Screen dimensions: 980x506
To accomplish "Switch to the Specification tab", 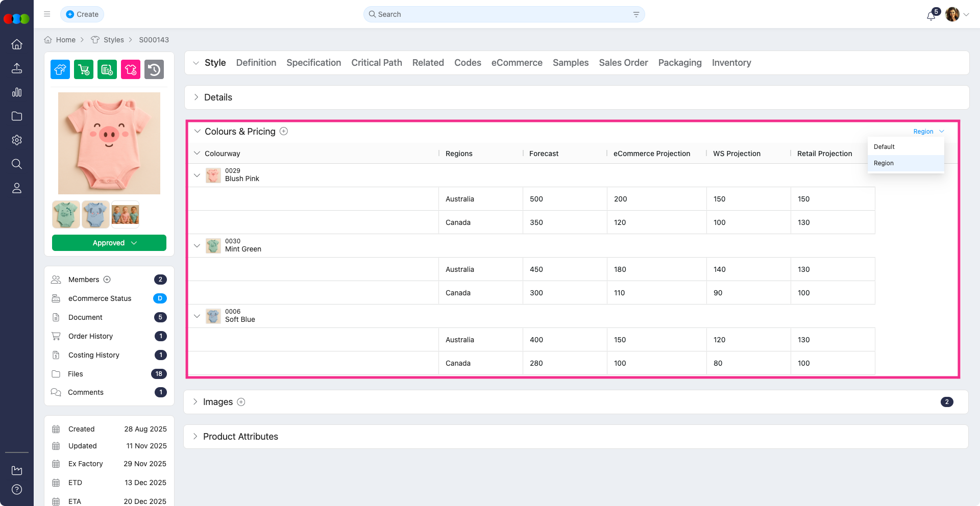I will [x=313, y=63].
